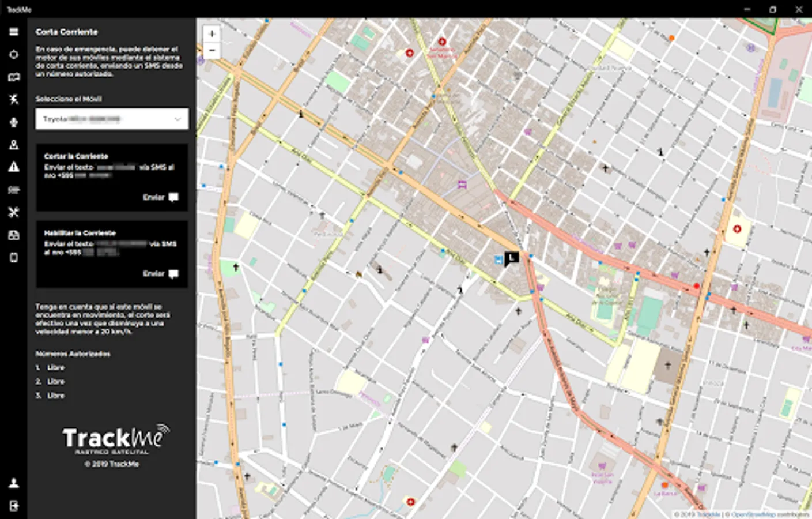The height and width of the screenshot is (519, 812).
Task: Click SMS icon under Cortar la Corriente
Action: tap(173, 197)
